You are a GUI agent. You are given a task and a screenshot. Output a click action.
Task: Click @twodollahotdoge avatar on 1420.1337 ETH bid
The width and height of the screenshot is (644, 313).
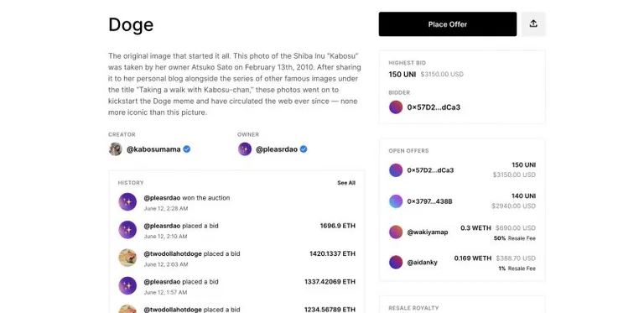[x=127, y=258]
